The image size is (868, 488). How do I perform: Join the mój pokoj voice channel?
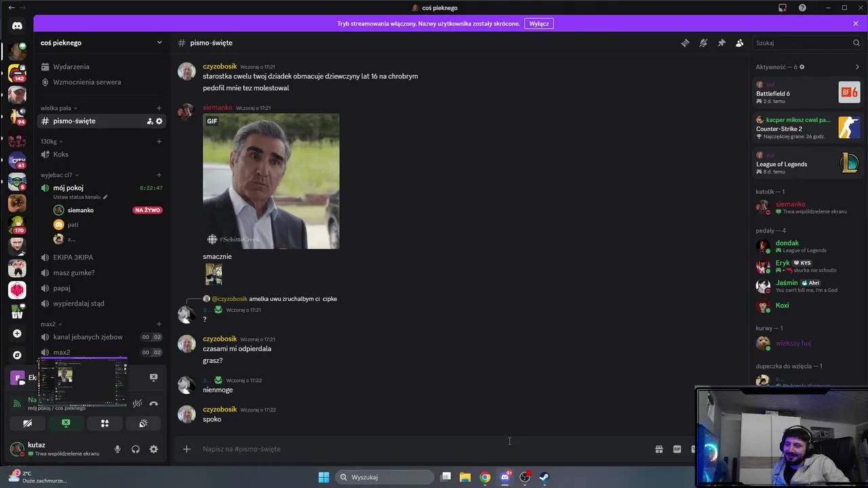click(102, 188)
